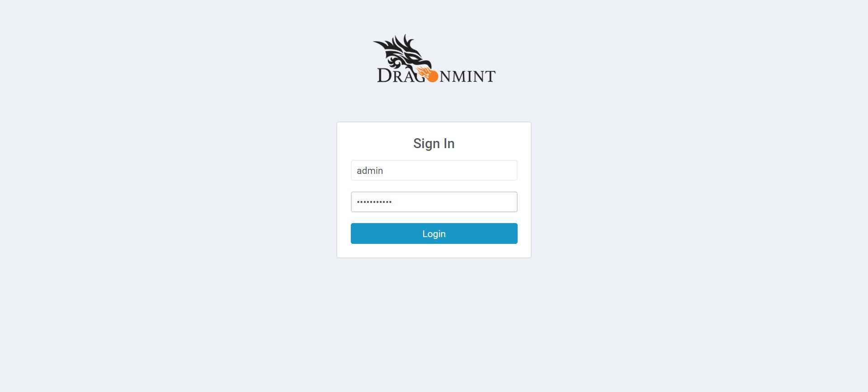
Task: Click the "Sign In" heading
Action: (434, 143)
